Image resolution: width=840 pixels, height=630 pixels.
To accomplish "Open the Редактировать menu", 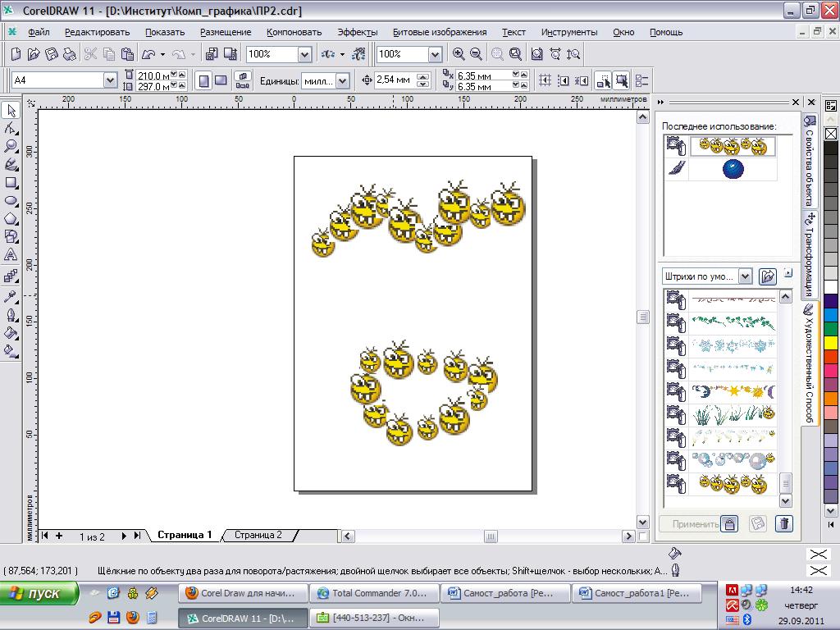I will [x=97, y=32].
